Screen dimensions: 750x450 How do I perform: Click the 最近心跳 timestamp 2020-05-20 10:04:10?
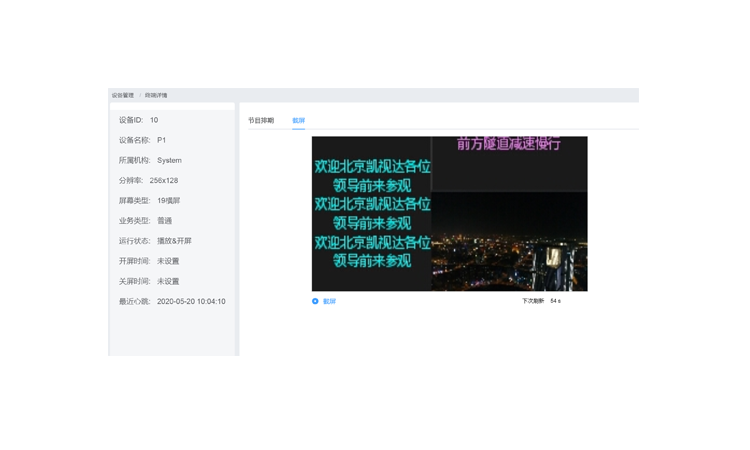[x=191, y=301]
